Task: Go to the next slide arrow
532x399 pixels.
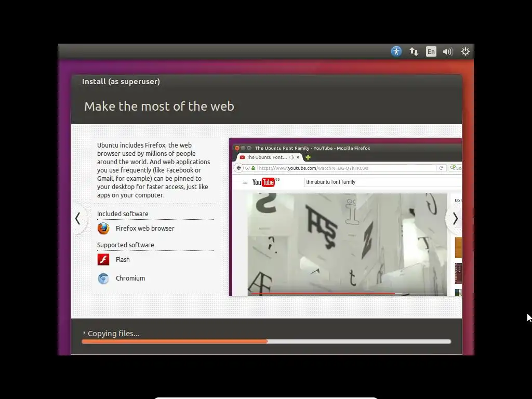Action: pyautogui.click(x=455, y=219)
